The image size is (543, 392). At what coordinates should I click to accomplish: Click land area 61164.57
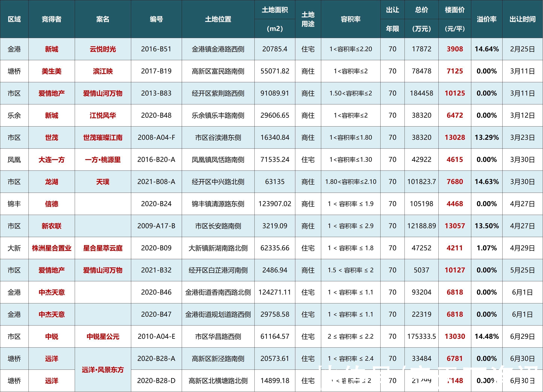pos(275,337)
